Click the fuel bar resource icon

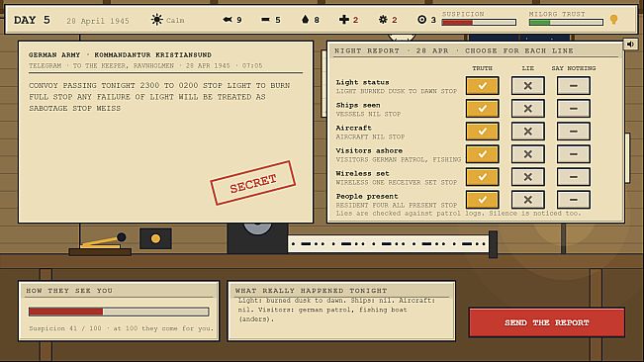point(266,20)
